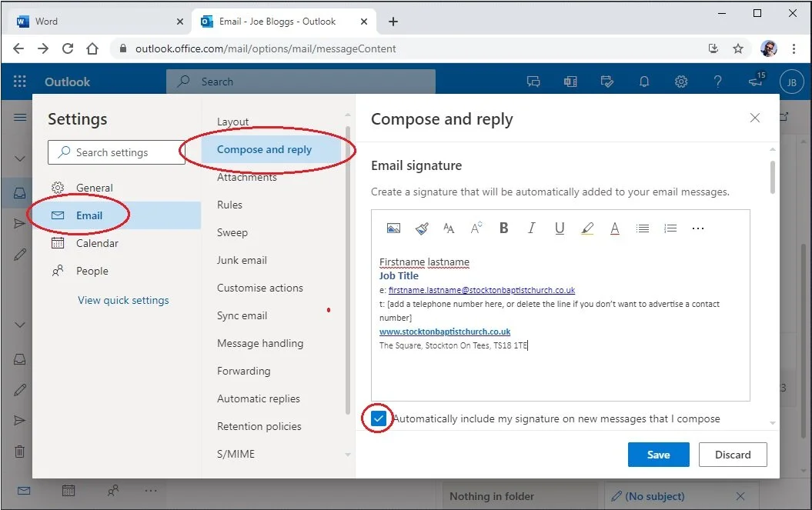This screenshot has height=510, width=812.
Task: Open View quick settings link
Action: [123, 300]
